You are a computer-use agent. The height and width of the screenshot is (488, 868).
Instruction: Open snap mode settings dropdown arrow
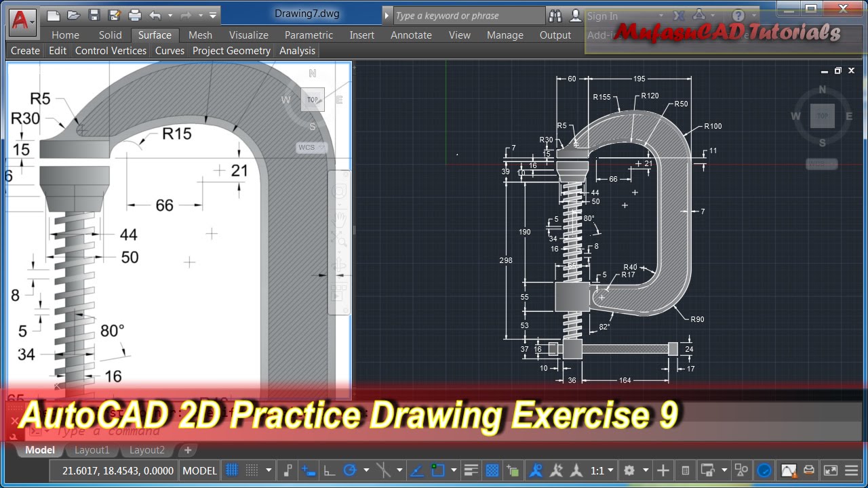(269, 470)
